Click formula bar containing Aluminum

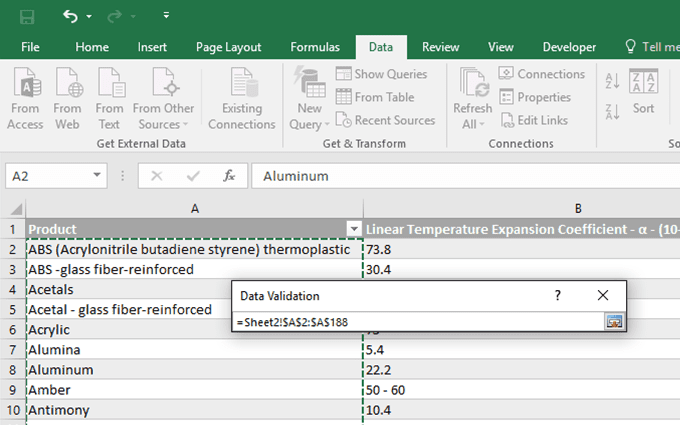tap(466, 176)
